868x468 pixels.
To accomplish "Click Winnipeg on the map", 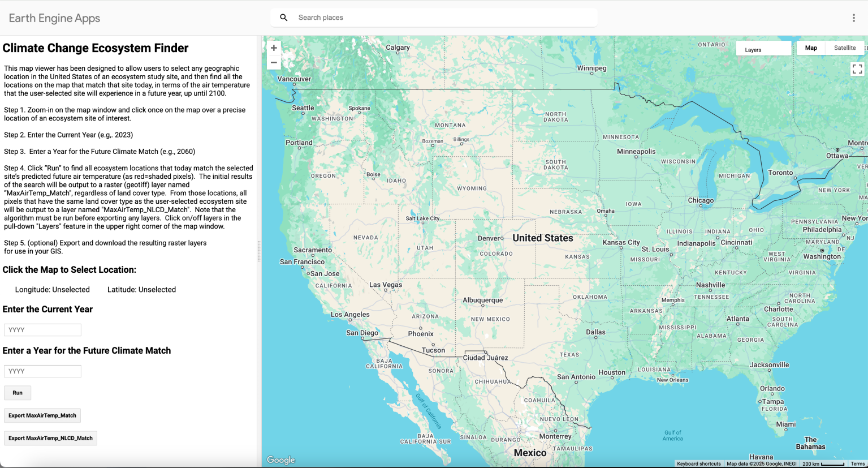I will coord(591,68).
